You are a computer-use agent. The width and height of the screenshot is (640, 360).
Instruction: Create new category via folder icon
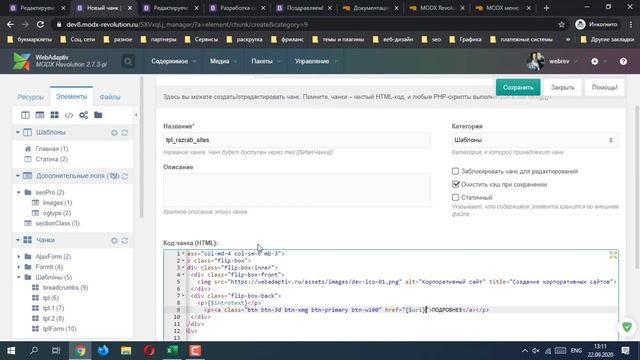point(98,115)
